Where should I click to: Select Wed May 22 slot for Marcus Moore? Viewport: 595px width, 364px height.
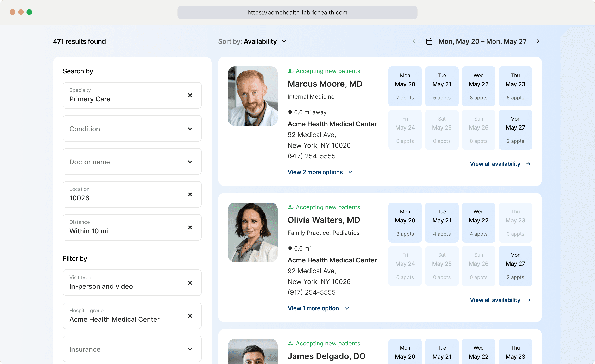478,86
